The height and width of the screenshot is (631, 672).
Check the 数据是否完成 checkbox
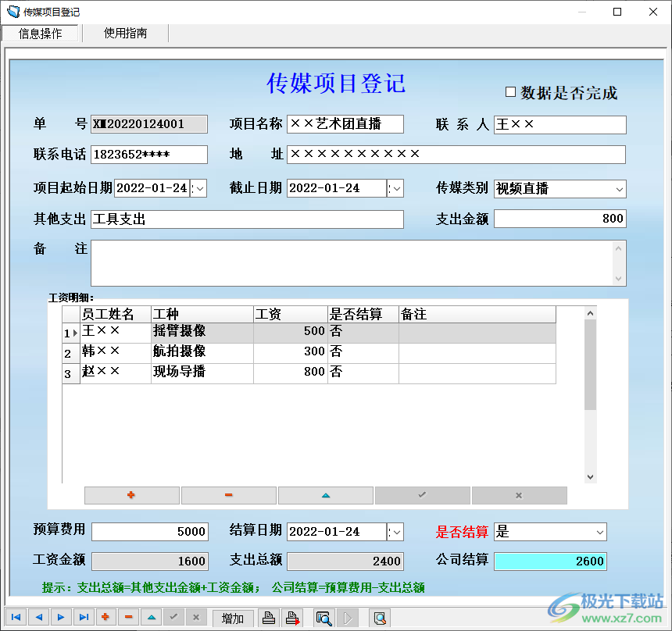[511, 92]
